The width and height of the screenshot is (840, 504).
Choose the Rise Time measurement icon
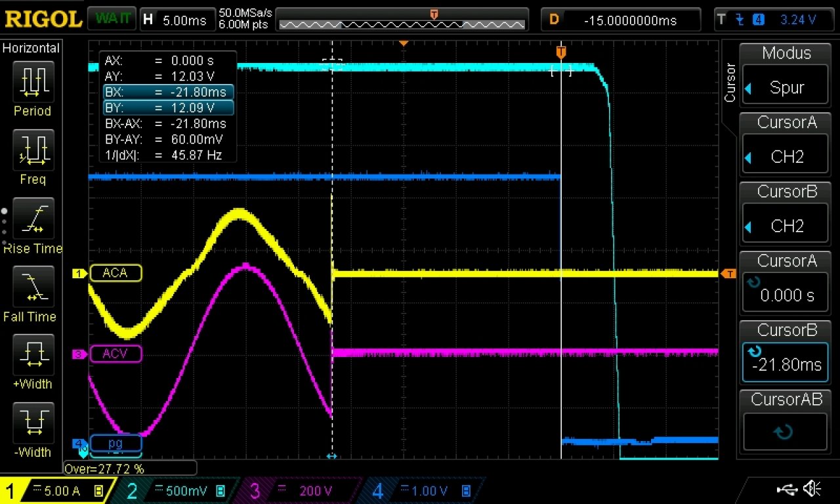click(32, 220)
